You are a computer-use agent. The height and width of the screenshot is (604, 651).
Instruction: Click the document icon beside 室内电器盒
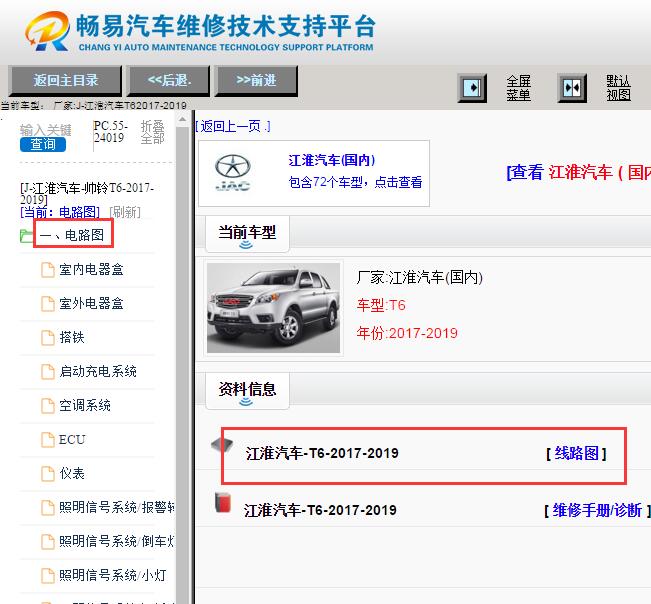[x=48, y=269]
